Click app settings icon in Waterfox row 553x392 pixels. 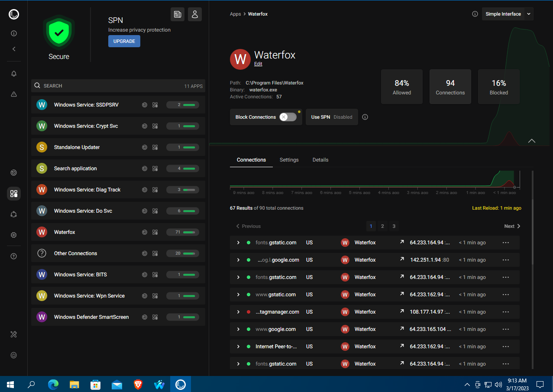(x=155, y=232)
